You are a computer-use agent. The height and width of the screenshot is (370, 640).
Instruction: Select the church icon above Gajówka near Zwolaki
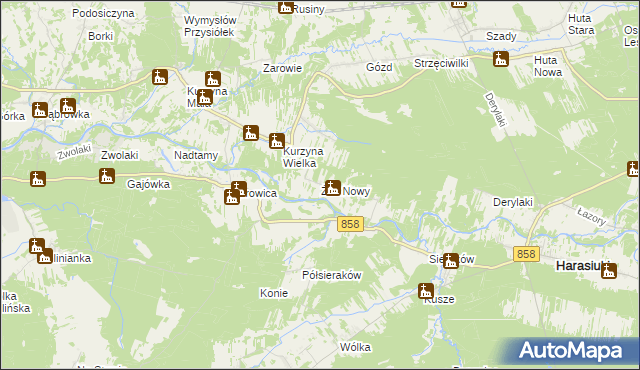pyautogui.click(x=107, y=176)
